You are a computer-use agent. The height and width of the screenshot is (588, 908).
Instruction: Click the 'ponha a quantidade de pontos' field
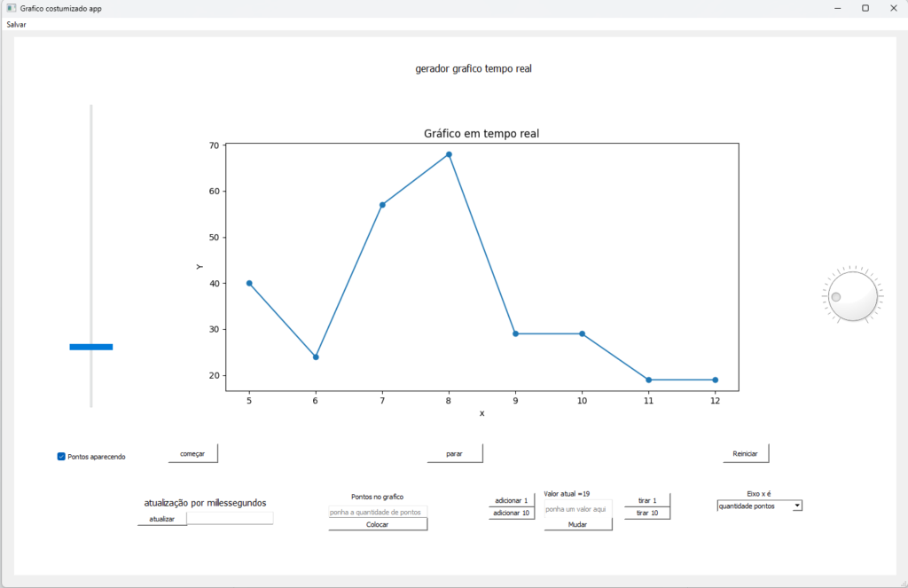tap(378, 512)
